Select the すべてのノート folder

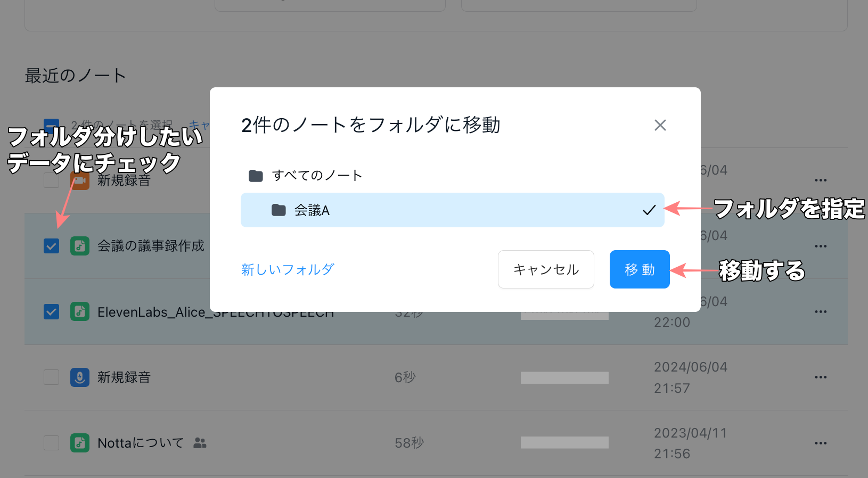(317, 176)
